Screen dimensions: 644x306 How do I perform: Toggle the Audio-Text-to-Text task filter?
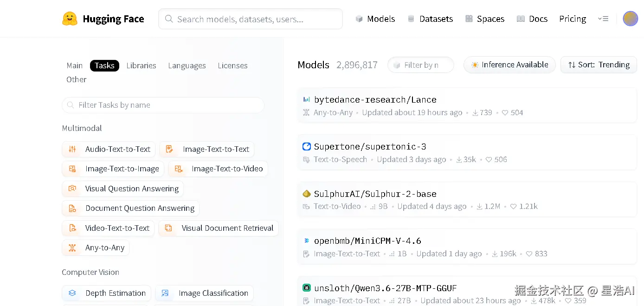pyautogui.click(x=109, y=149)
